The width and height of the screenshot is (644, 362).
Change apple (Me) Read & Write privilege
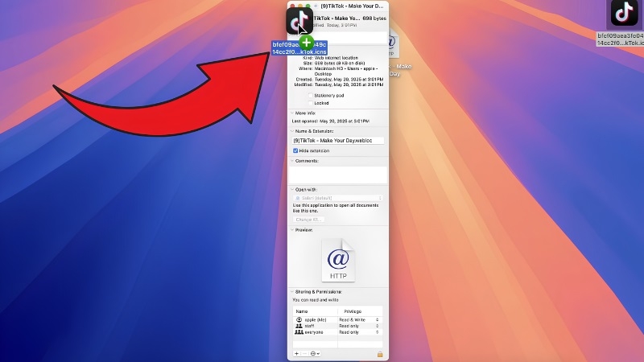coord(358,319)
